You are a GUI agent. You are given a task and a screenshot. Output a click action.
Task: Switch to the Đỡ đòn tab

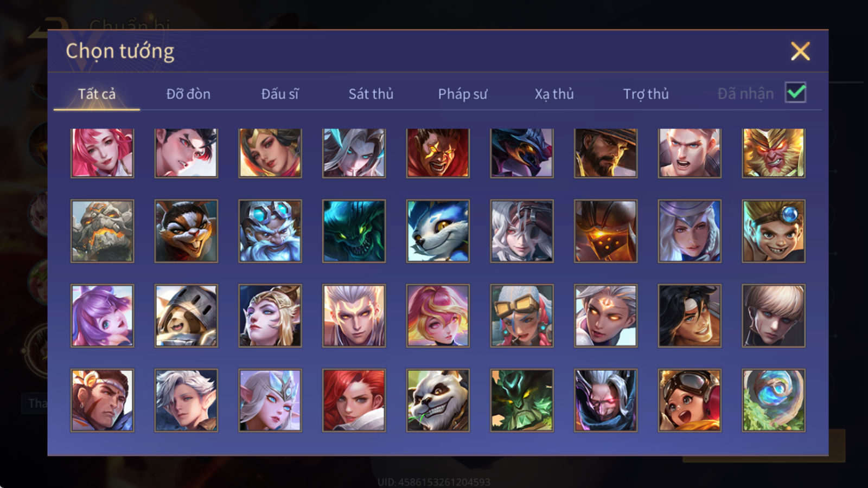(188, 94)
